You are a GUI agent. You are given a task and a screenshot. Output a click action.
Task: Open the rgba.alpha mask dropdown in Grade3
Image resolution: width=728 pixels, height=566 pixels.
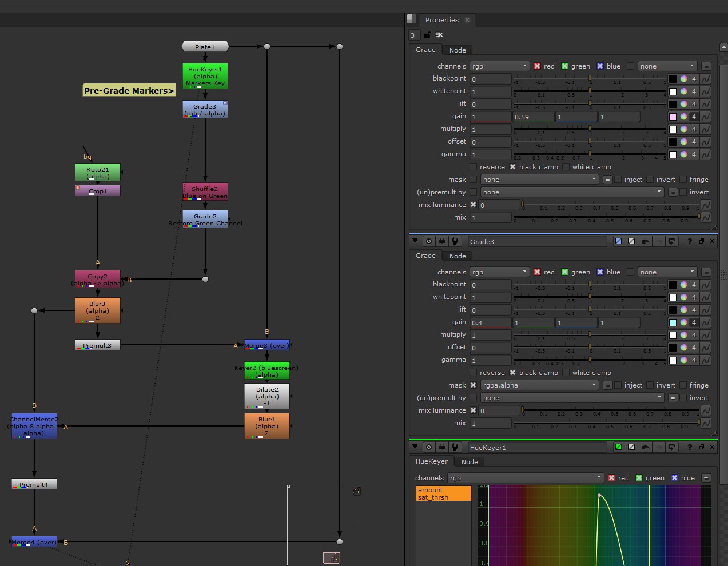(539, 385)
